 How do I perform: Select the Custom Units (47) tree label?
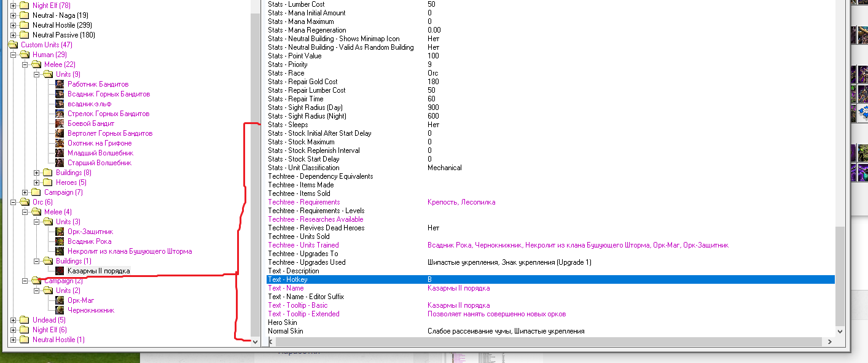(x=47, y=45)
